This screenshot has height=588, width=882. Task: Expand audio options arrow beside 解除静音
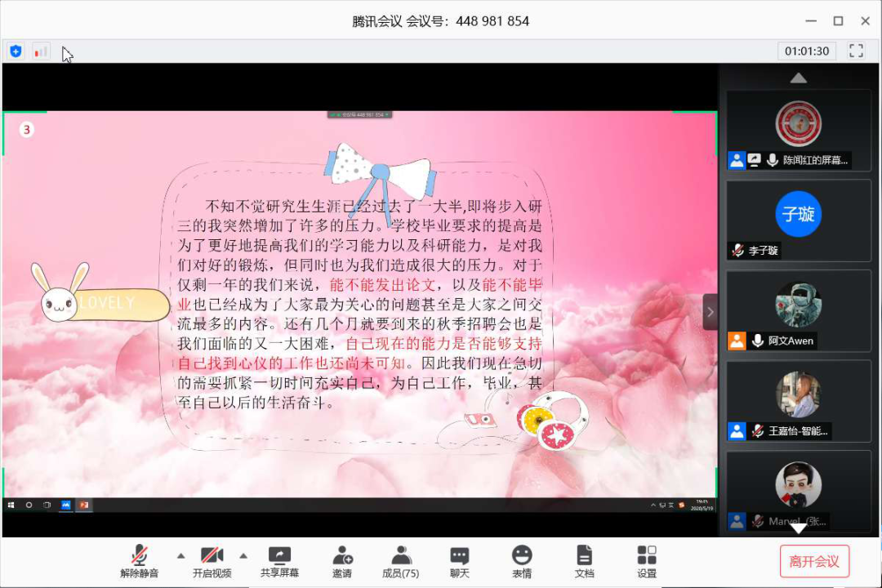pos(180,555)
